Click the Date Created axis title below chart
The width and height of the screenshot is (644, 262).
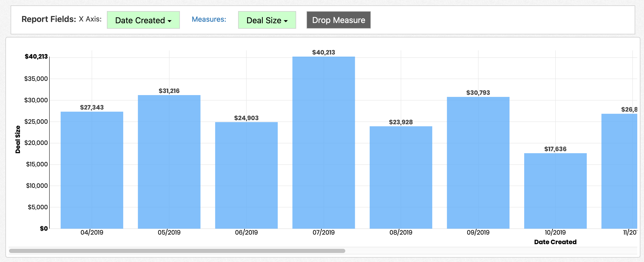pyautogui.click(x=555, y=242)
